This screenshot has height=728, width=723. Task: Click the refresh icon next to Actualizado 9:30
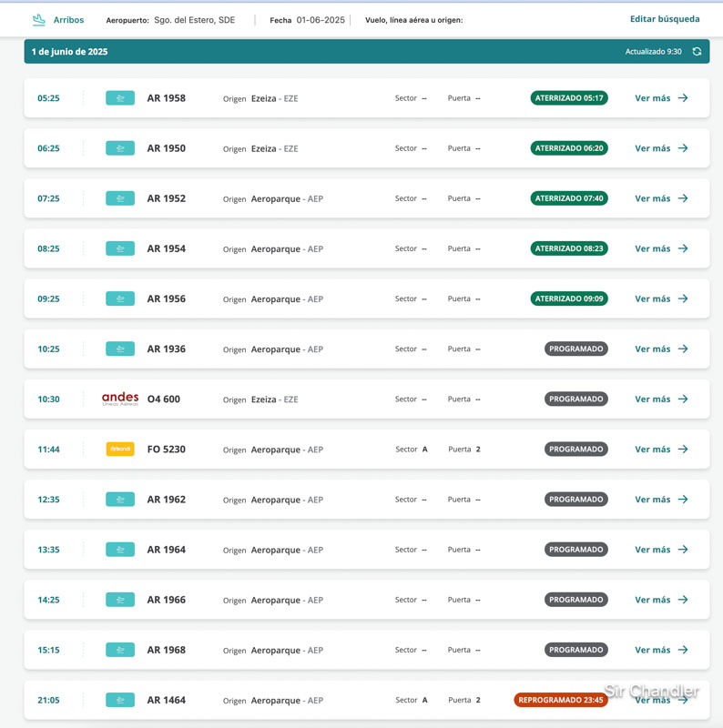697,52
